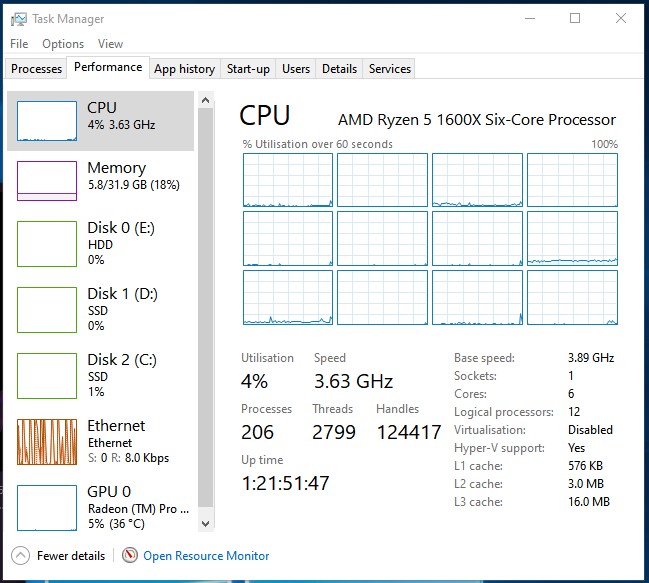Select Disk 2 (C:) graph thumbnail
Viewport: 649px width, 583px height.
pos(47,375)
